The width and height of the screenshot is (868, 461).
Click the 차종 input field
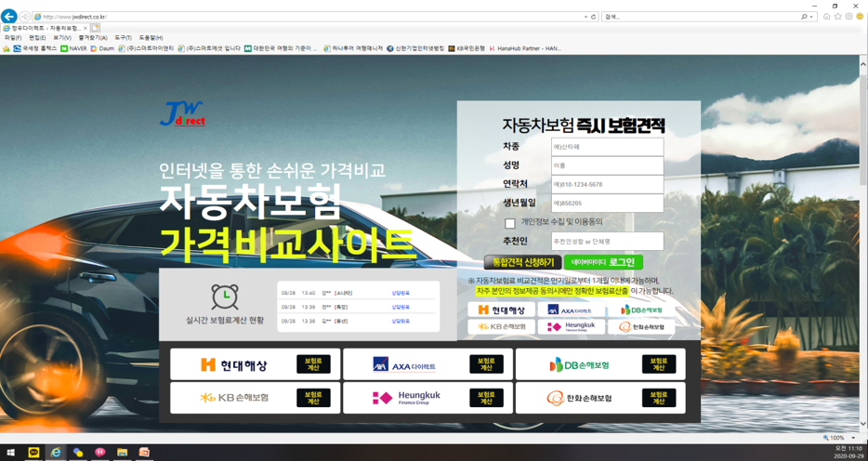click(607, 147)
